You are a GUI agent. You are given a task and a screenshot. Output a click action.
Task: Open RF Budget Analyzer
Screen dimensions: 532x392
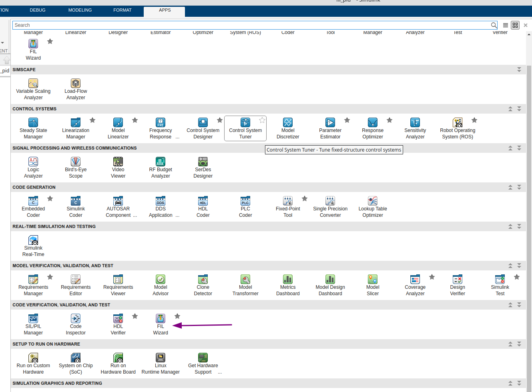click(161, 167)
